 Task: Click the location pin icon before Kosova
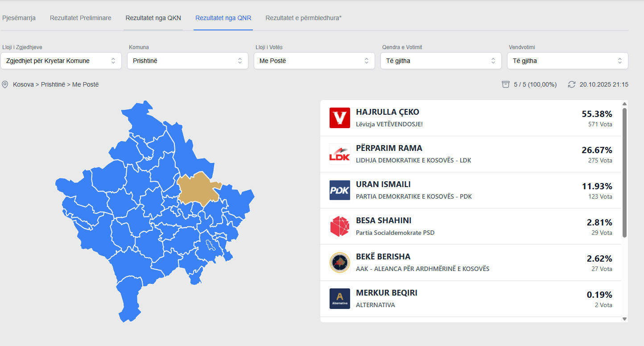point(5,84)
